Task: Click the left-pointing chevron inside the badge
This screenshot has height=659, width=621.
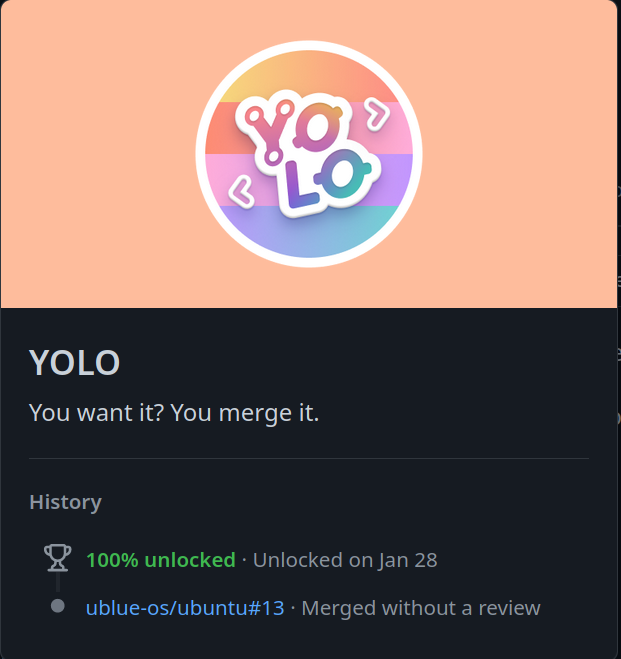Action: point(241,192)
